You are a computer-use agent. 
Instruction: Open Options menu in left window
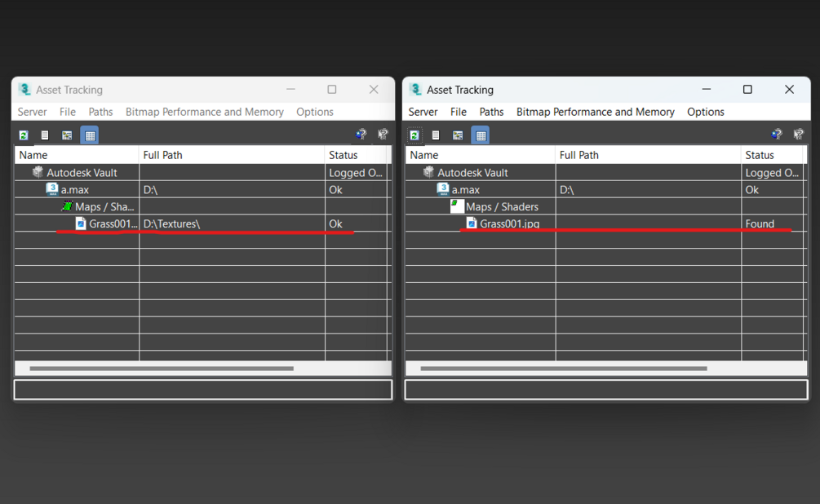point(315,112)
